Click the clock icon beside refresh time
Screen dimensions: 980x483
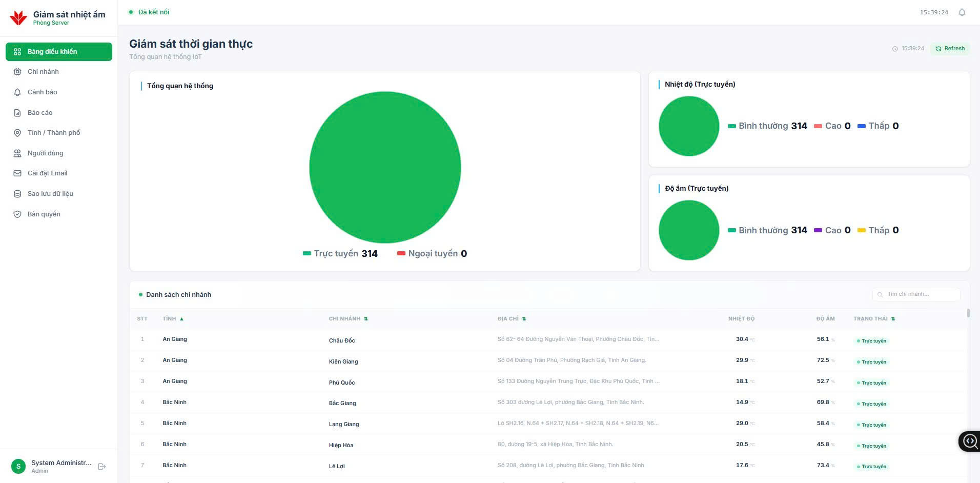895,49
